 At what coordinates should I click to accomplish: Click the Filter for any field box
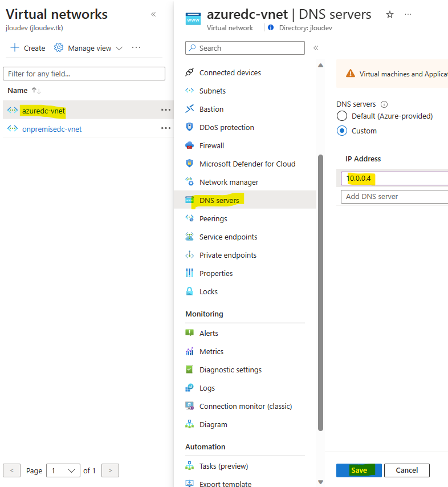pos(84,74)
